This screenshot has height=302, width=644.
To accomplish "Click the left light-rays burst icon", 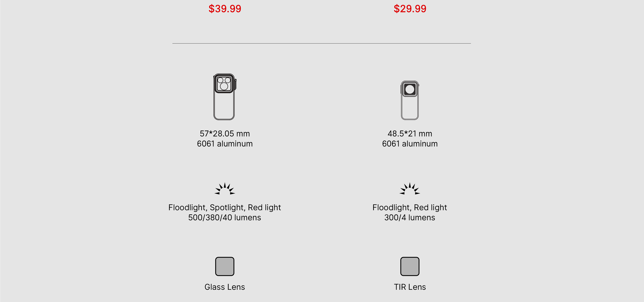I will pos(225,189).
